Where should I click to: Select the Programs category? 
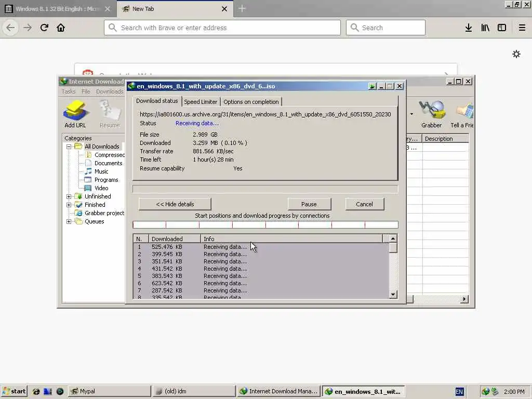[x=102, y=180]
